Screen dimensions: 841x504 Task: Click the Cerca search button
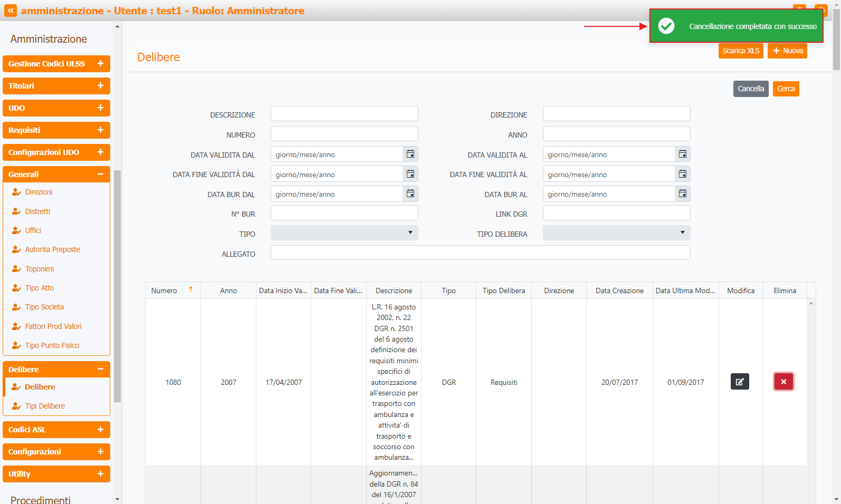coord(786,89)
